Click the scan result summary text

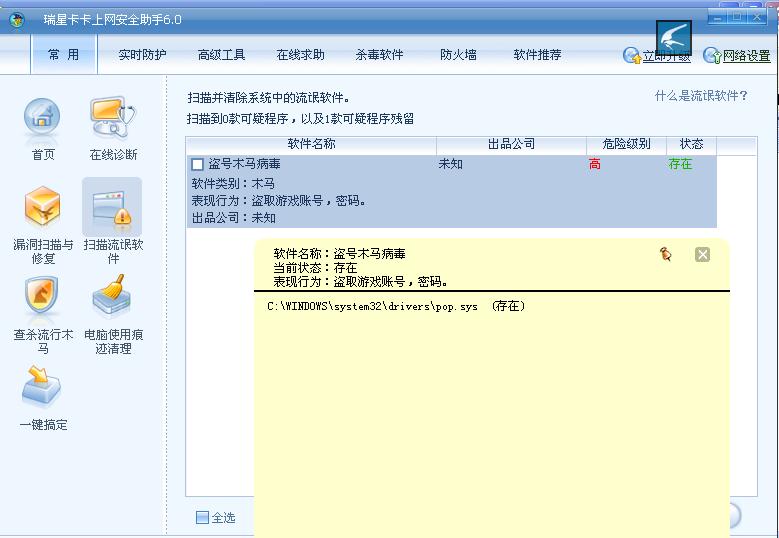(x=300, y=119)
